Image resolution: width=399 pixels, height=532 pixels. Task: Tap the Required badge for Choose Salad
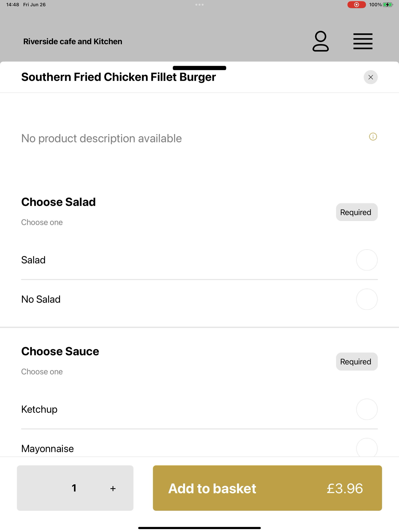[357, 212]
